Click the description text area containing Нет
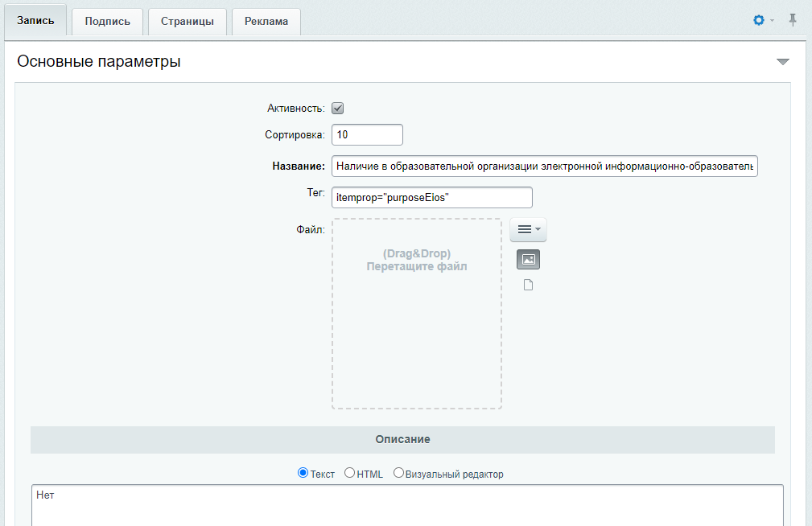The width and height of the screenshot is (812, 526). (x=407, y=505)
